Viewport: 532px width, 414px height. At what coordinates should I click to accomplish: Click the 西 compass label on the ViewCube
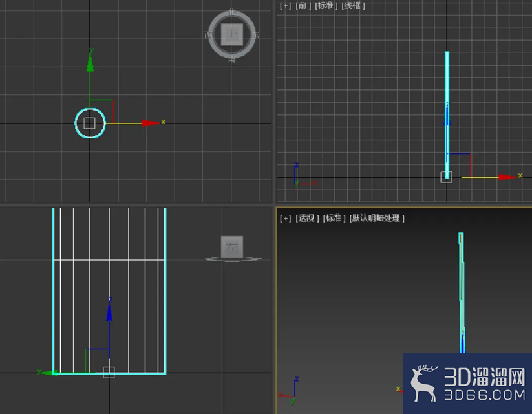coord(208,35)
